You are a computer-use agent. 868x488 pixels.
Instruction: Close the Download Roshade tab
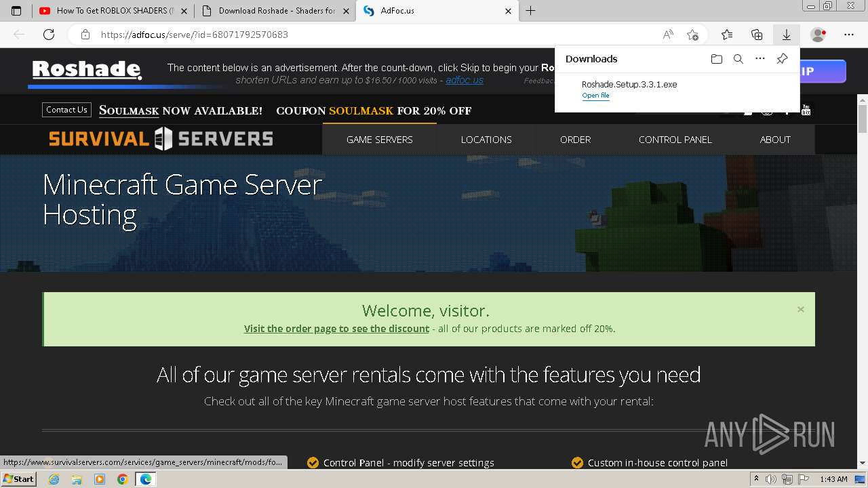pos(346,11)
